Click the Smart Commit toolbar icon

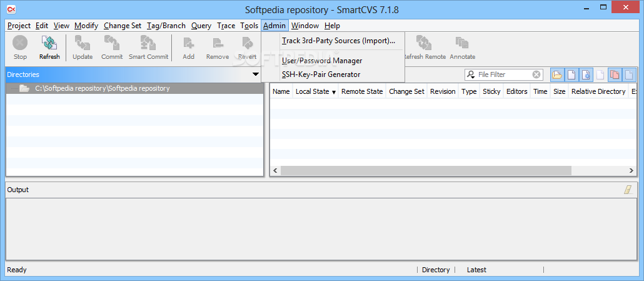tap(148, 43)
